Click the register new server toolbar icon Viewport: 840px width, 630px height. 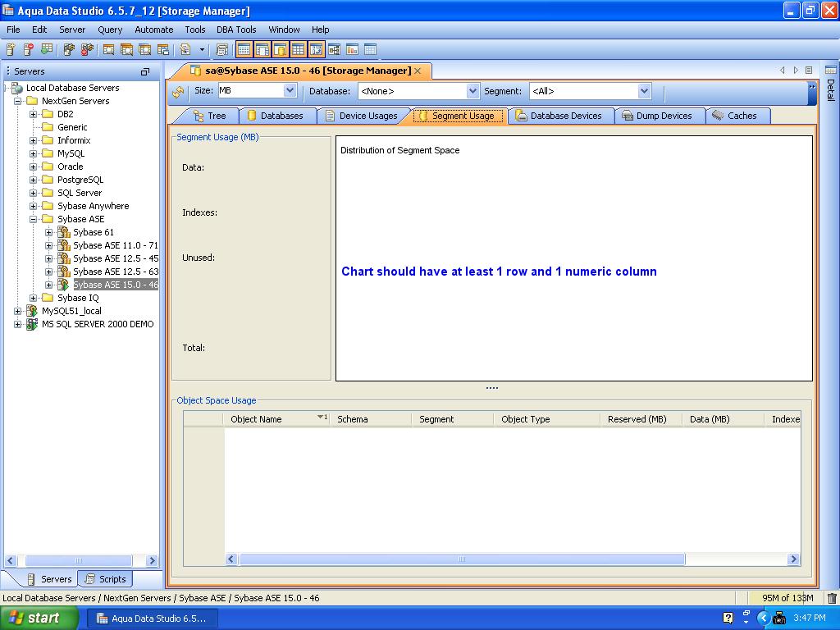pos(10,50)
